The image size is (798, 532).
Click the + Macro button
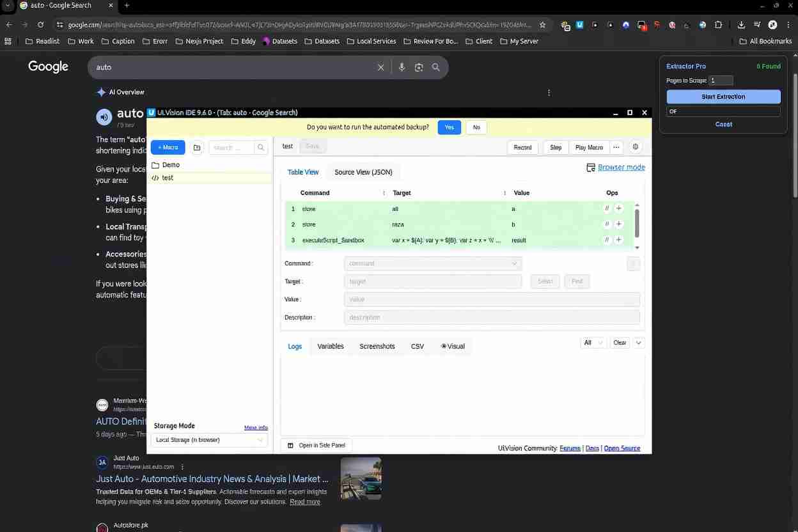click(x=168, y=148)
